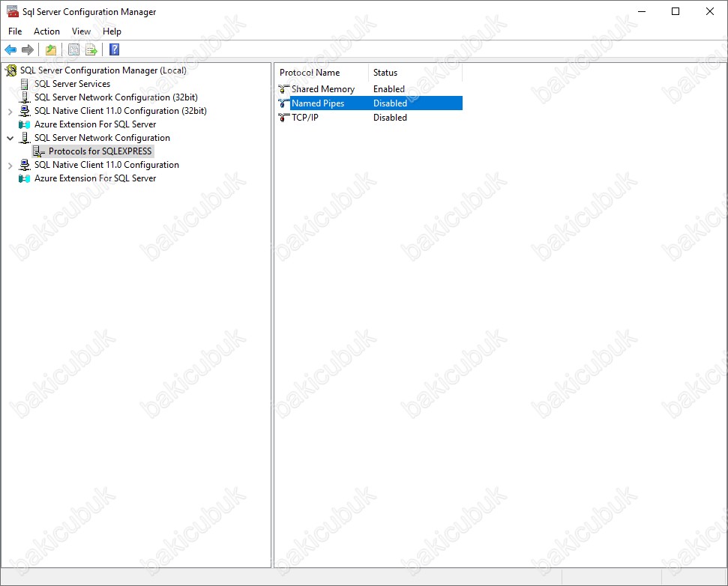This screenshot has height=586, width=728.
Task: Select SQL Server Configuration Manager (Local) root
Action: (x=103, y=70)
